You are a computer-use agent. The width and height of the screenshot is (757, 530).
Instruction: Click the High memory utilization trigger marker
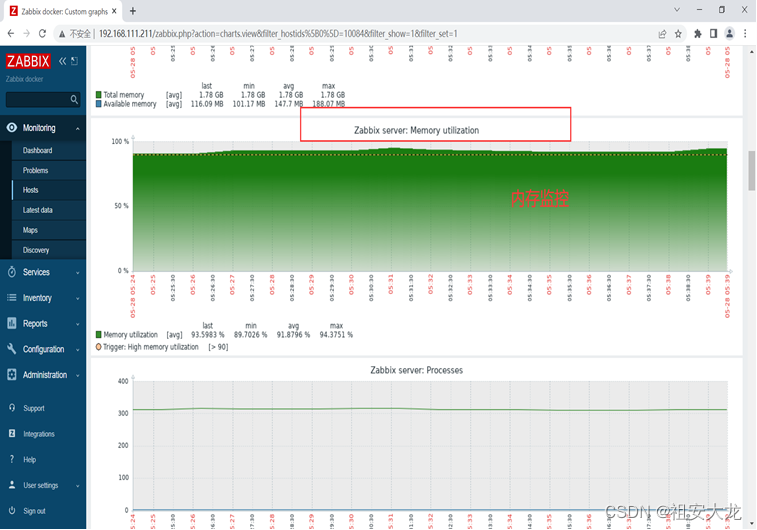coord(98,347)
